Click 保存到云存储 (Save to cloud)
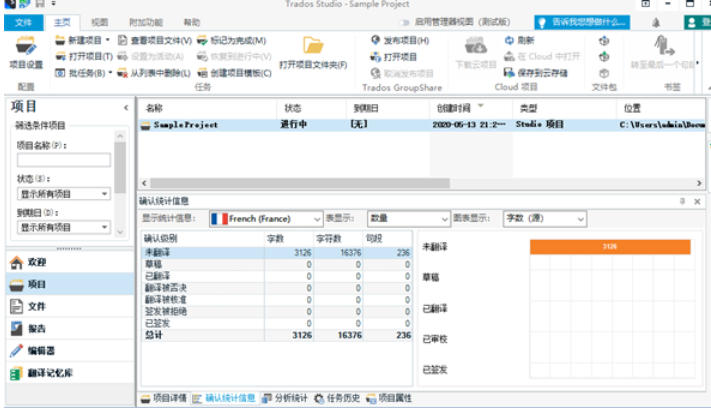Screen dimensions: 711x408 543,72
